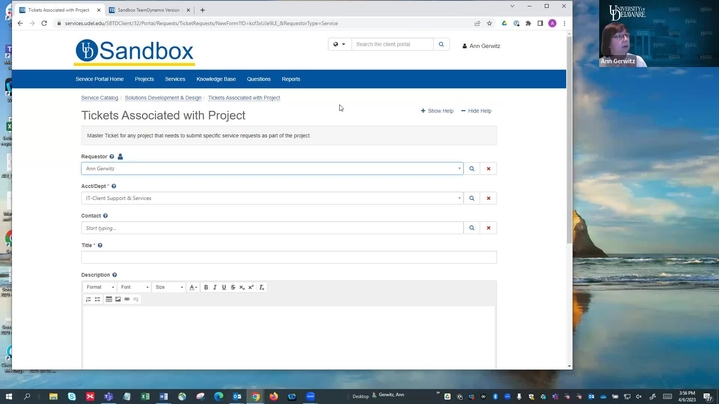Click the Contact lookup magnifier icon

point(472,228)
